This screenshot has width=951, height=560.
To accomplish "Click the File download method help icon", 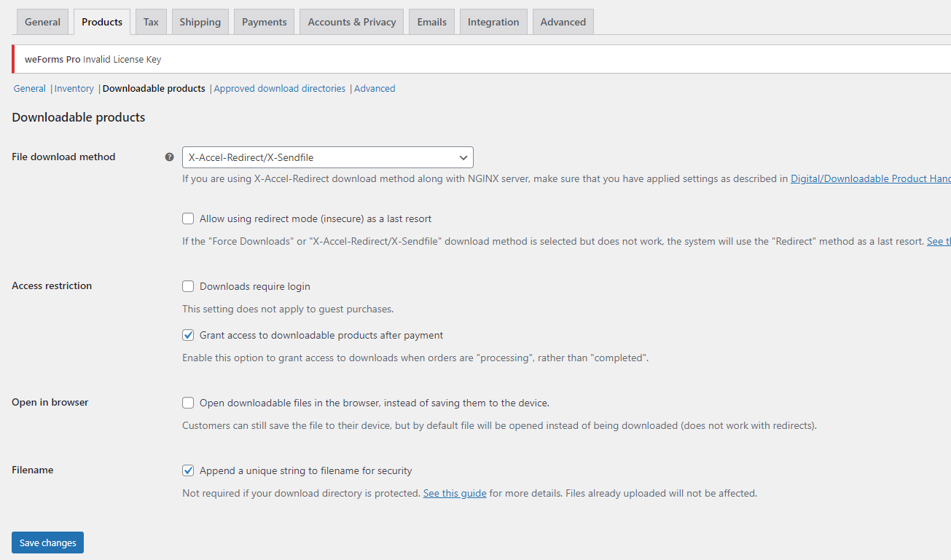I will coord(169,157).
